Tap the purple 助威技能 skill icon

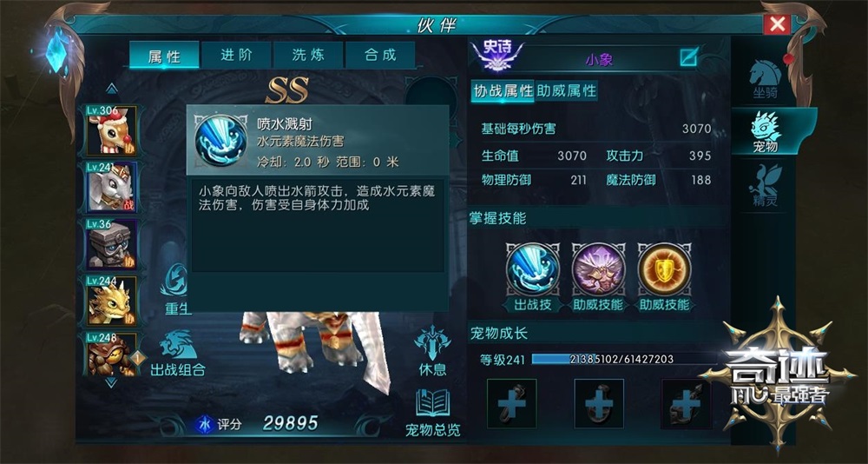point(598,269)
